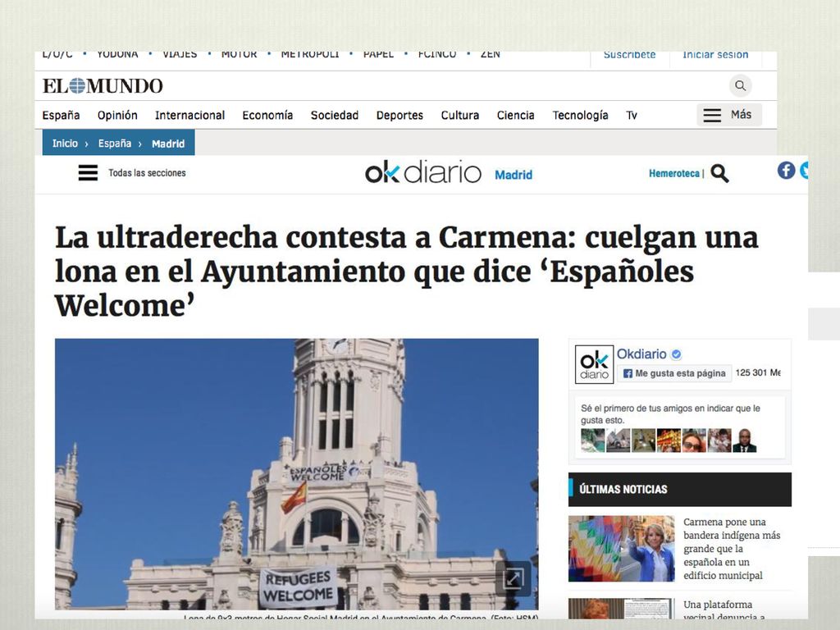Select the España menu item
Image resolution: width=840 pixels, height=630 pixels.
click(x=61, y=115)
